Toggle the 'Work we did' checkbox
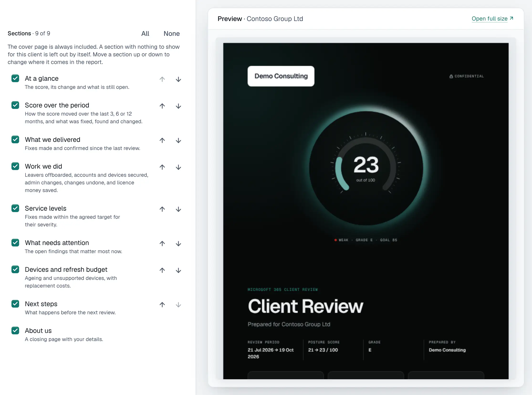The height and width of the screenshot is (395, 532). click(15, 166)
